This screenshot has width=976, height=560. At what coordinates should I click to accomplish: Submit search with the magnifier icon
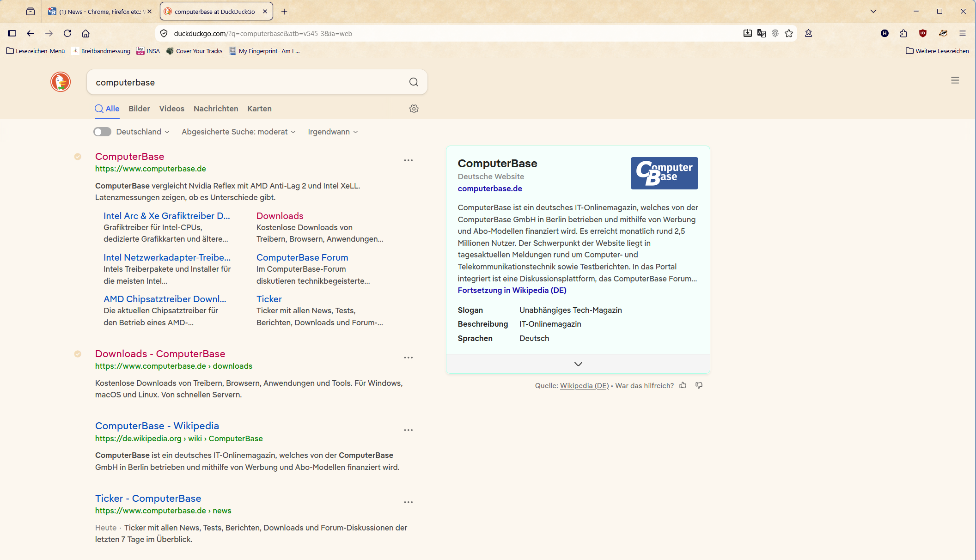[x=414, y=82]
